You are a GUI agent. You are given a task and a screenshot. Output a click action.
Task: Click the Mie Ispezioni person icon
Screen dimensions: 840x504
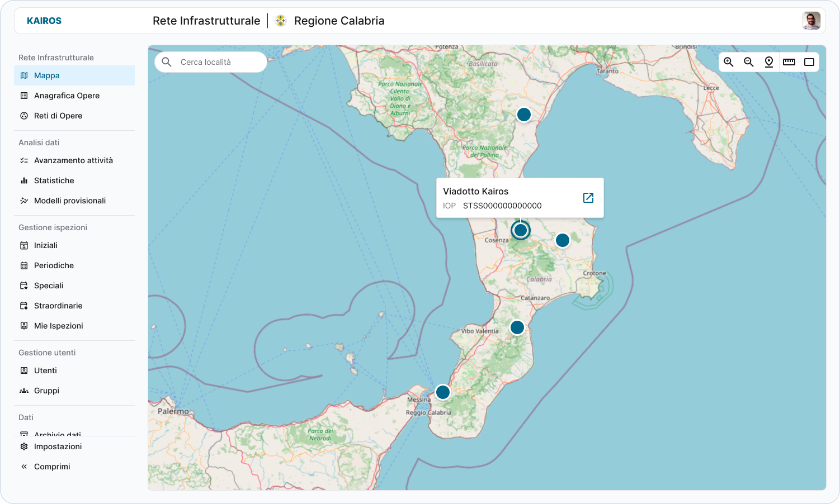point(24,326)
